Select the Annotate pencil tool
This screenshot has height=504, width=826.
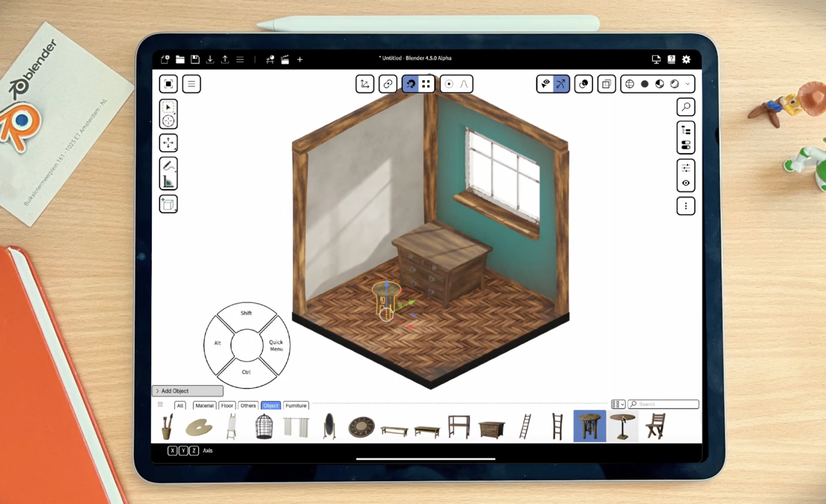point(168,165)
